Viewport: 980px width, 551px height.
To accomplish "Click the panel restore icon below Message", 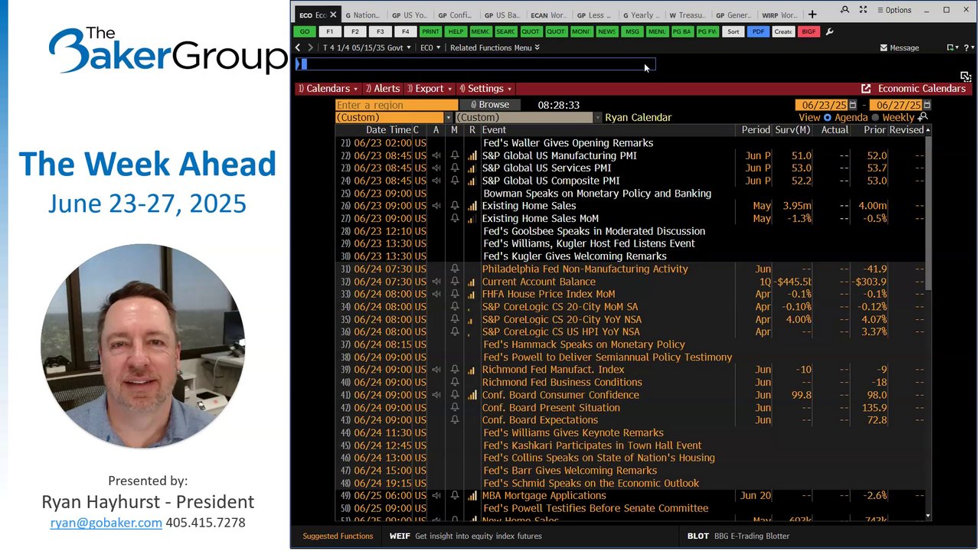I will click(x=965, y=77).
